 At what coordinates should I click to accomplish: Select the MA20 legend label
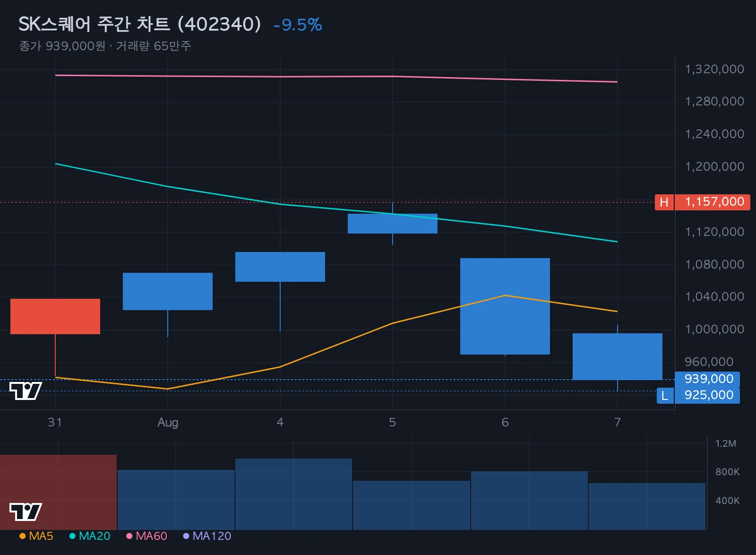click(x=94, y=536)
